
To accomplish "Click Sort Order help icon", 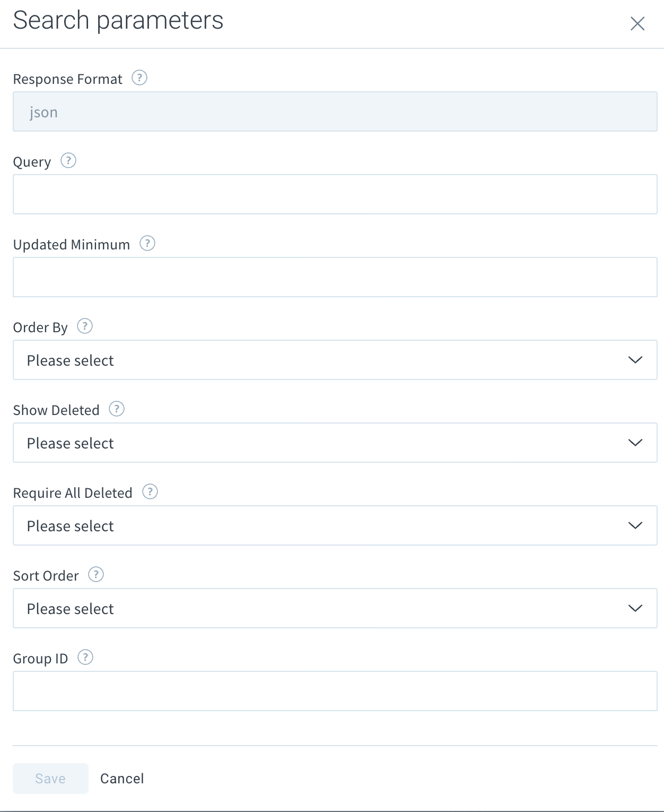I will tap(96, 575).
